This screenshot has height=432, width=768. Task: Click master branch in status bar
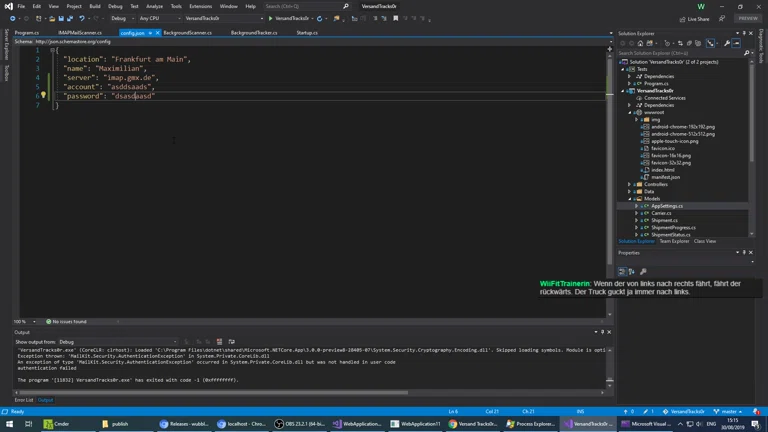point(728,411)
